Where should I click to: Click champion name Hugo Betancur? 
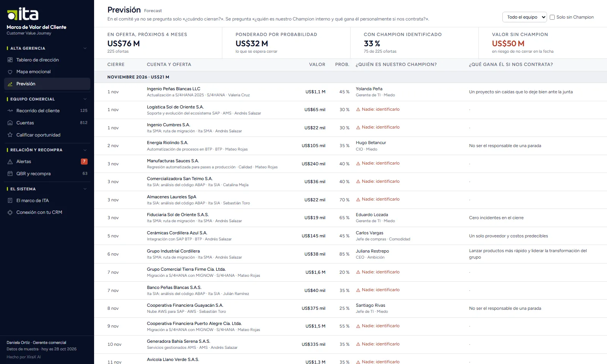pos(371,143)
